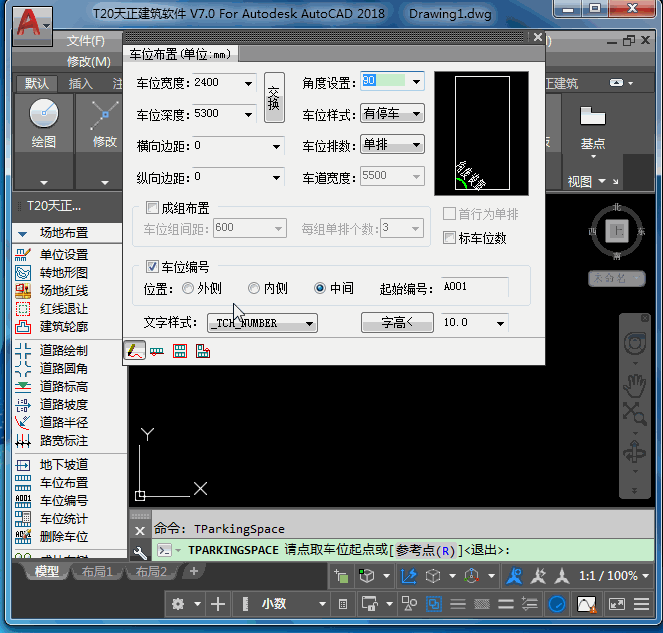The width and height of the screenshot is (663, 633).
Task: Select the 删除车位 icon
Action: pyautogui.click(x=23, y=537)
